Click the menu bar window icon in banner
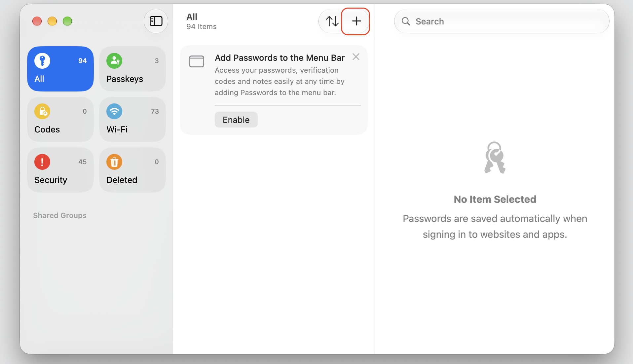The width and height of the screenshot is (633, 364). tap(197, 61)
